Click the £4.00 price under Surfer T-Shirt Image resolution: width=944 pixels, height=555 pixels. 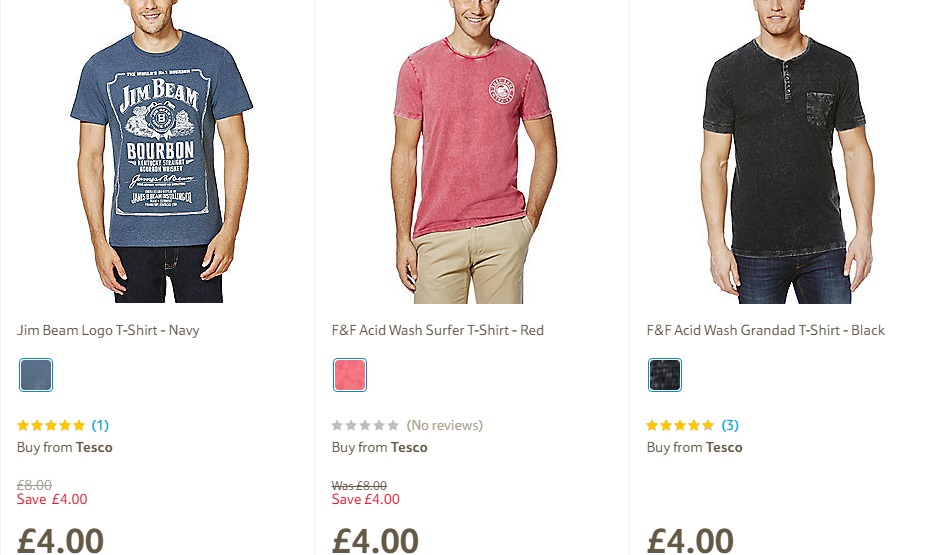point(375,540)
